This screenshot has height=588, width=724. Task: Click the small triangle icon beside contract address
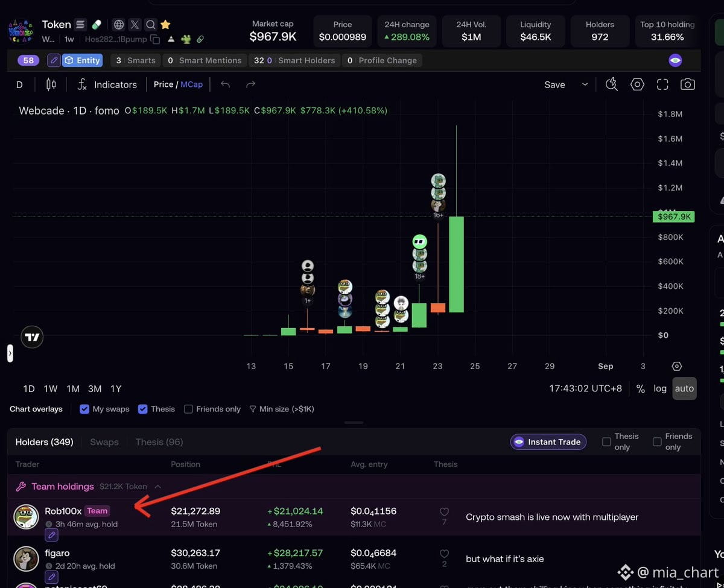171,39
